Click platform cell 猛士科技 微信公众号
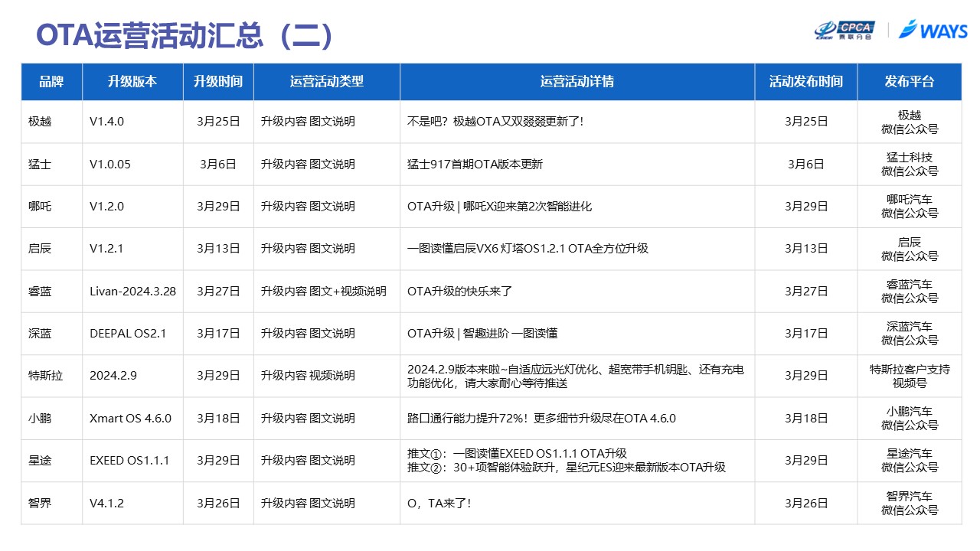 click(910, 165)
